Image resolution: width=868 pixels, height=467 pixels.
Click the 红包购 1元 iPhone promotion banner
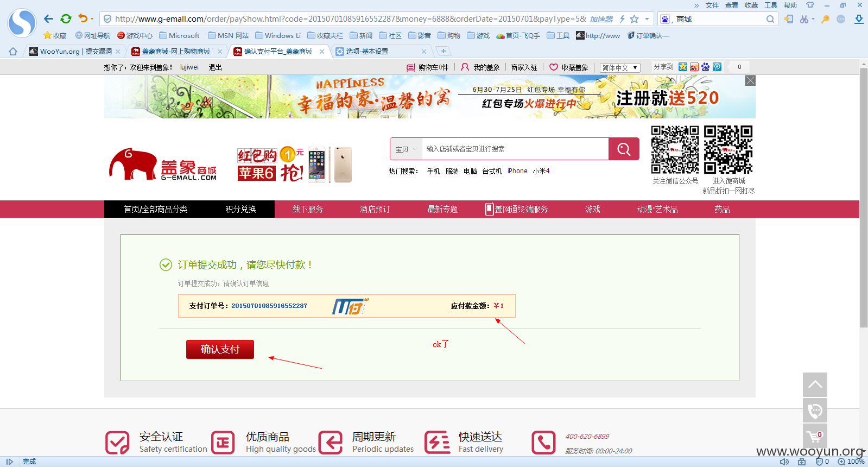(295, 165)
